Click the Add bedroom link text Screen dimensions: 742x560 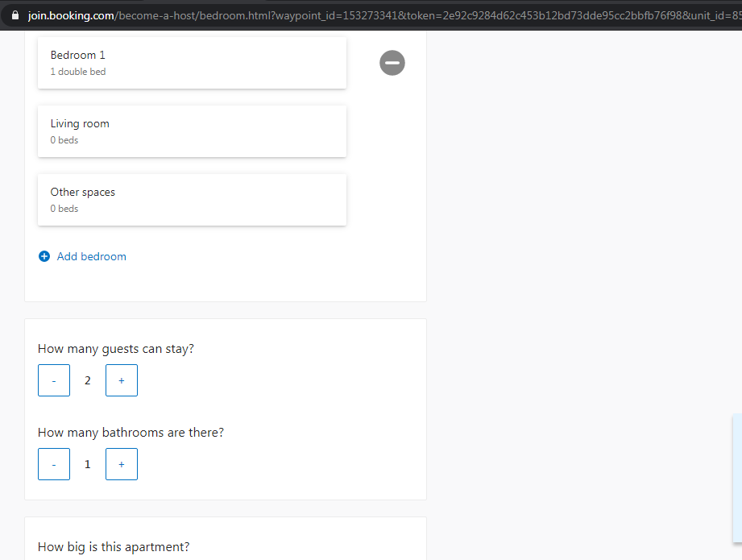(x=92, y=256)
